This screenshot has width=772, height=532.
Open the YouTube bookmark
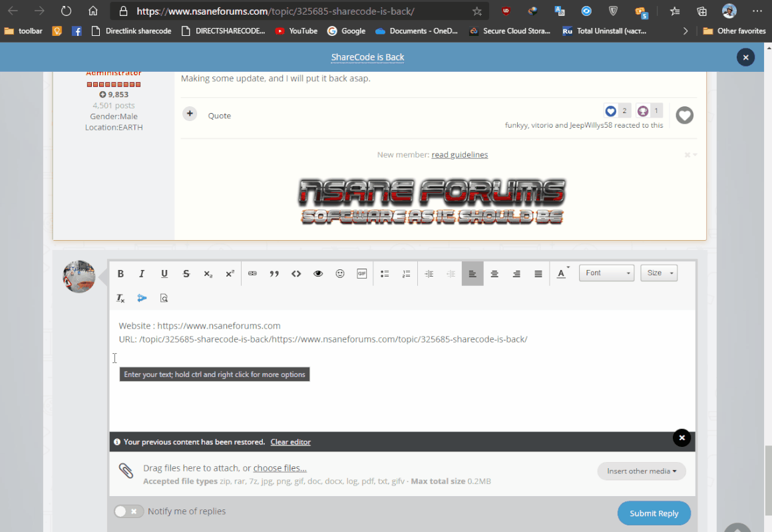pos(296,31)
